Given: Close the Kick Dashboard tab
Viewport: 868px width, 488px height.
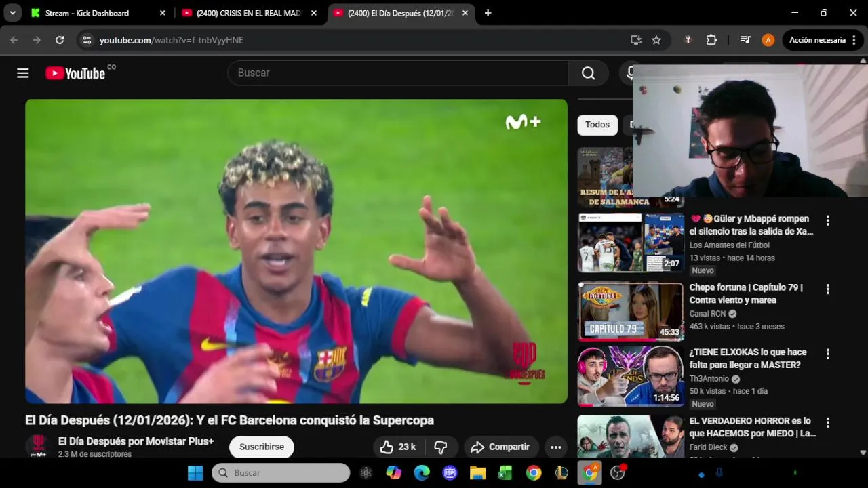Looking at the screenshot, I should click(x=162, y=13).
